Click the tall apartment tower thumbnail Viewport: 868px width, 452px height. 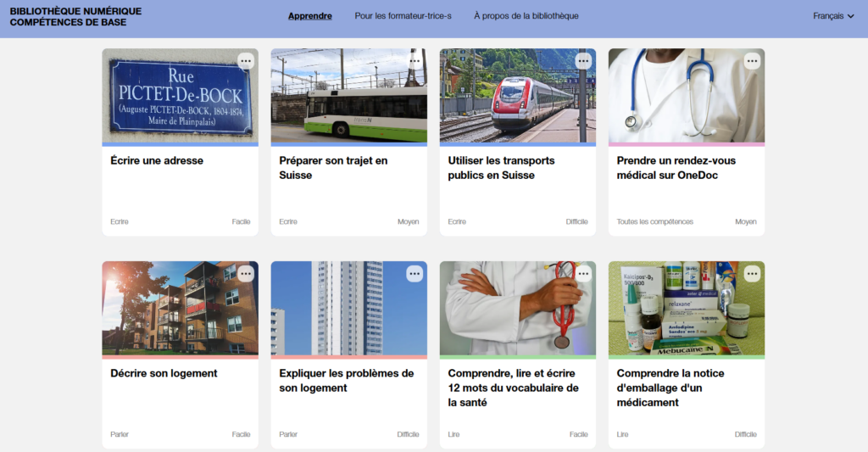pyautogui.click(x=348, y=309)
